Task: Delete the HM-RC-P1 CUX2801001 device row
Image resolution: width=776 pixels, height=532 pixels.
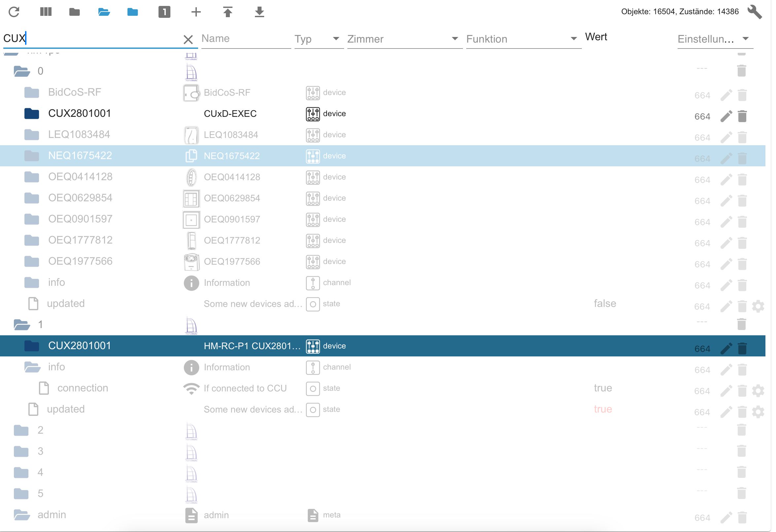Action: (742, 349)
